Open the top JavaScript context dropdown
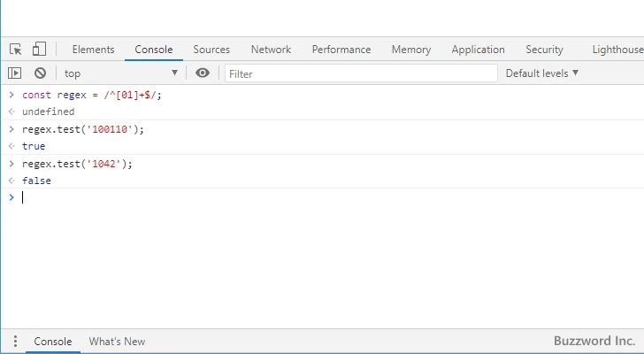This screenshot has width=644, height=354. pos(119,73)
